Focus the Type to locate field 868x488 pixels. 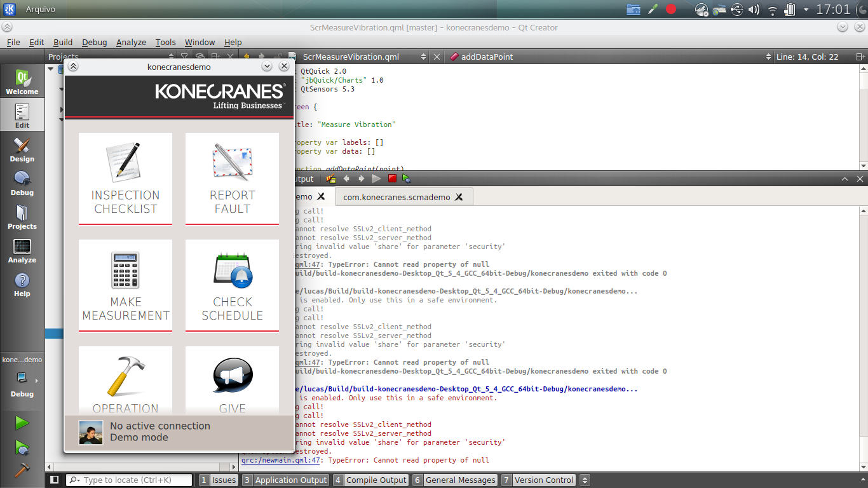tap(129, 480)
